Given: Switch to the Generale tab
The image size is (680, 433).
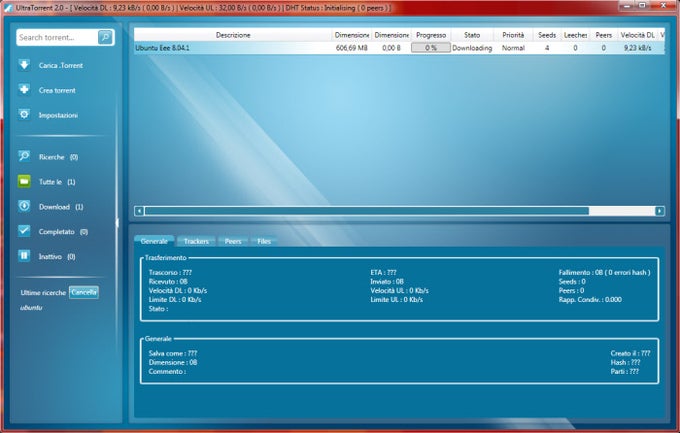Looking at the screenshot, I should [x=154, y=241].
